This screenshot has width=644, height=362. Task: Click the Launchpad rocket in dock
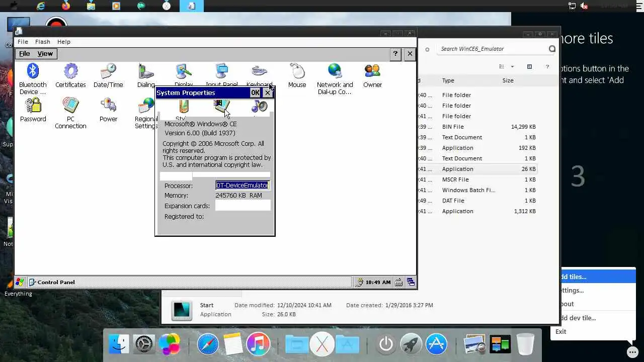pyautogui.click(x=411, y=344)
